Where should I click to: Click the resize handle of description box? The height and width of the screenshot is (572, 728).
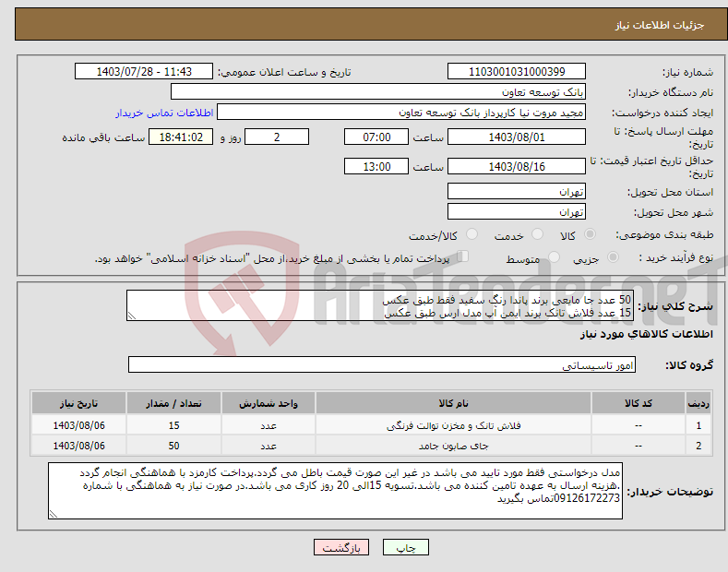132,316
